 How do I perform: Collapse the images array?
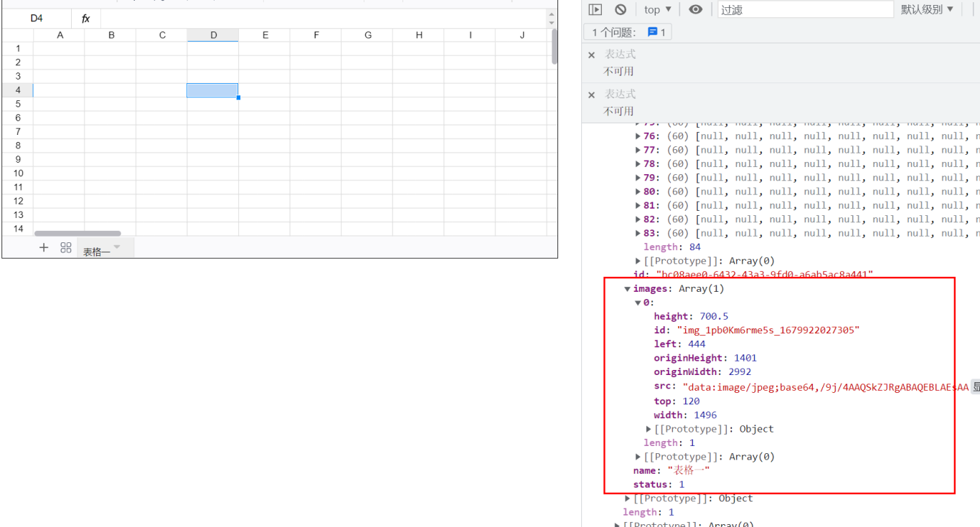pos(627,288)
